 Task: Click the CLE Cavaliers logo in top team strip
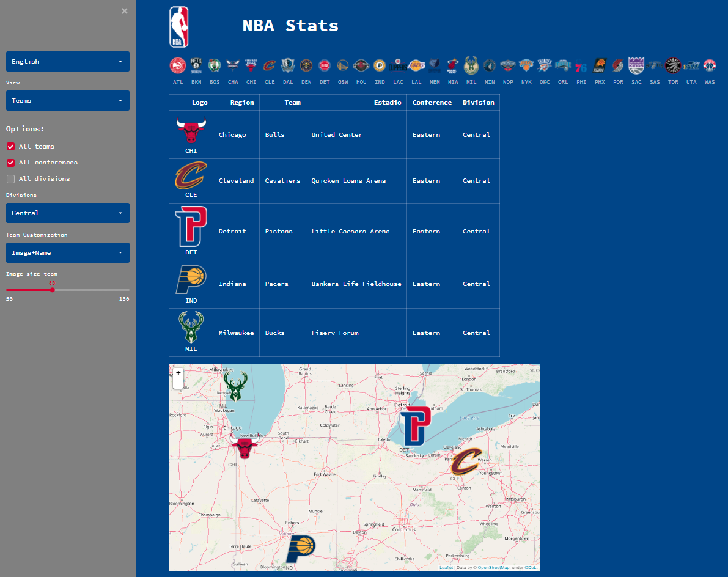pos(270,66)
